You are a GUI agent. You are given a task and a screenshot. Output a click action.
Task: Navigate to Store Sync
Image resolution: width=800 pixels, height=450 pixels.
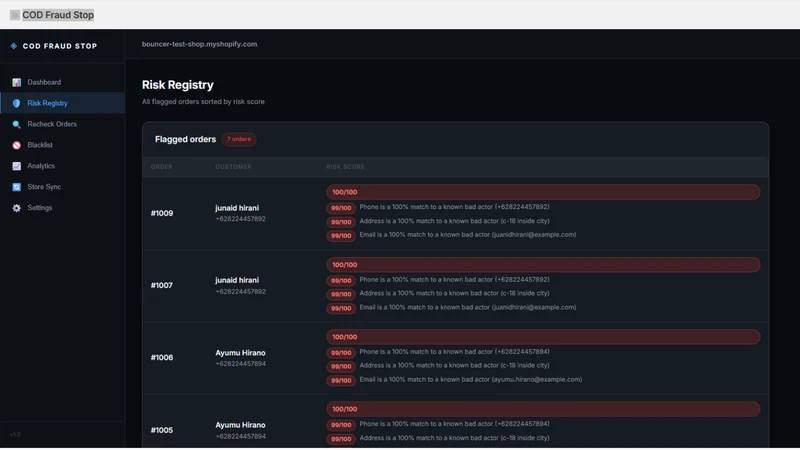62,187
